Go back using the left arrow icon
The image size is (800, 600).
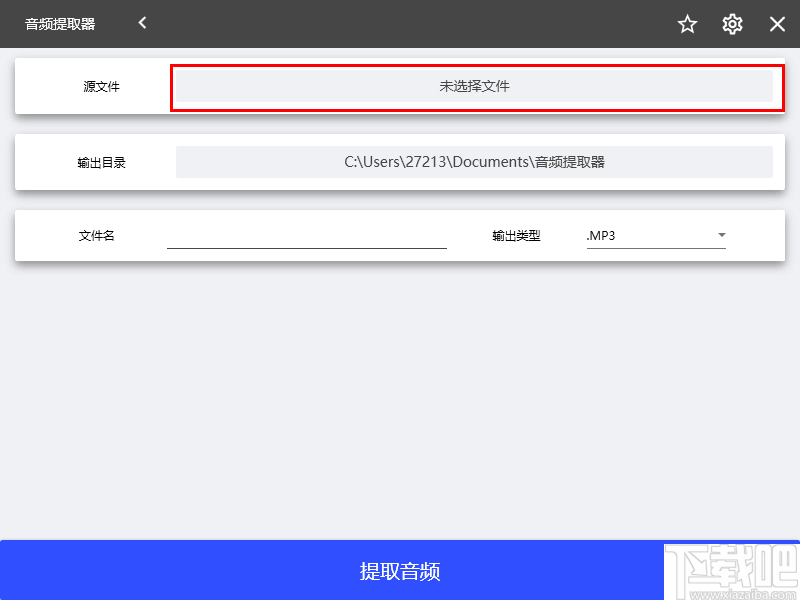(x=142, y=23)
